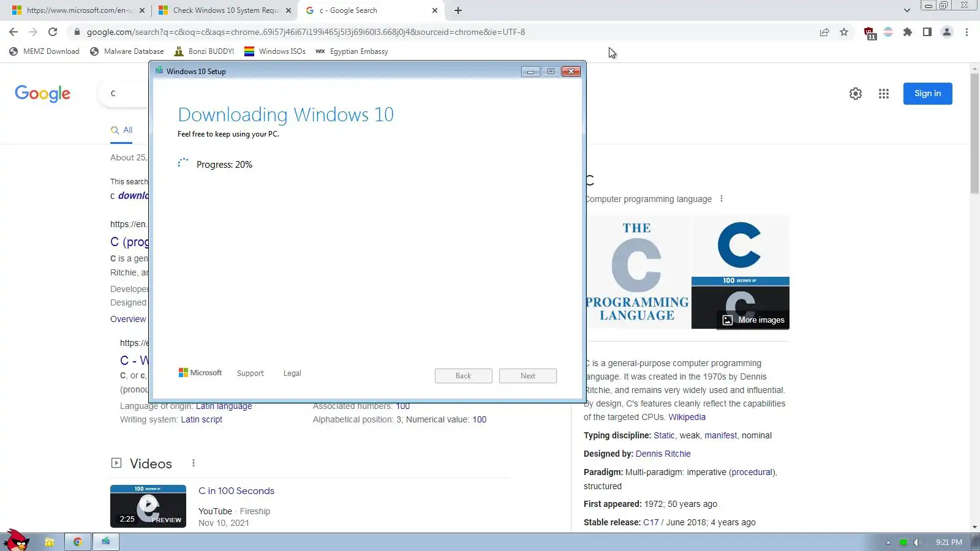
Task: Close the Google Search tab
Action: 435,10
